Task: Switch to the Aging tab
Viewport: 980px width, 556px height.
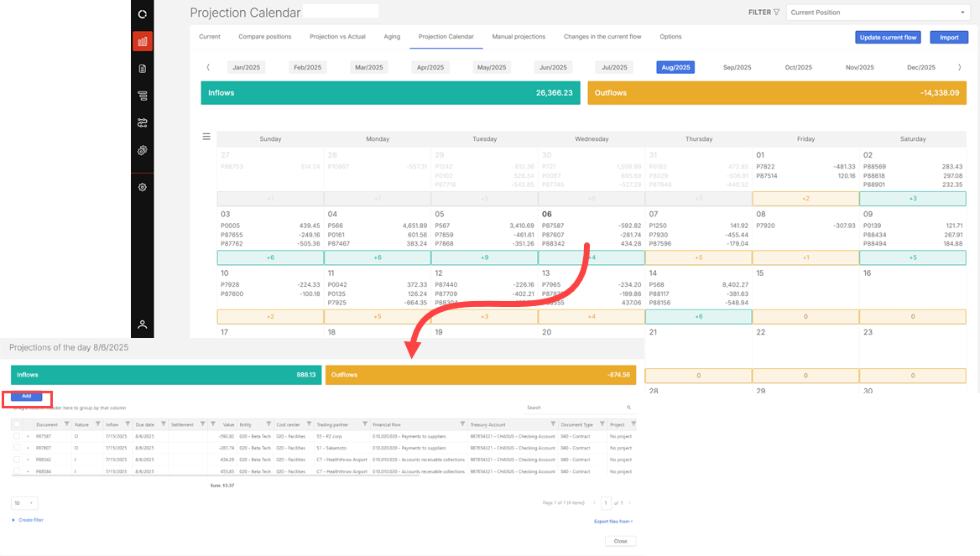Action: tap(392, 37)
